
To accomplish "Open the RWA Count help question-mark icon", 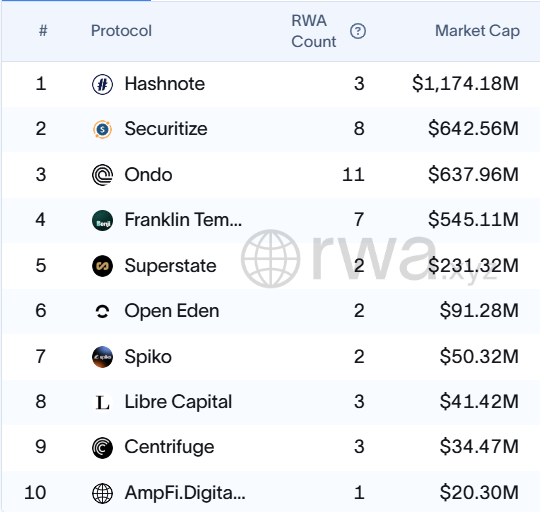I will 358,31.
